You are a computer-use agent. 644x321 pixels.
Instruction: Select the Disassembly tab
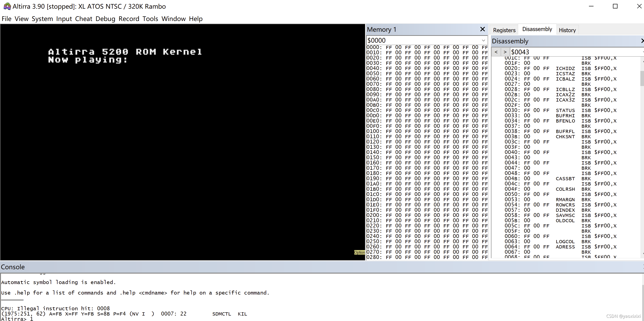click(x=537, y=29)
